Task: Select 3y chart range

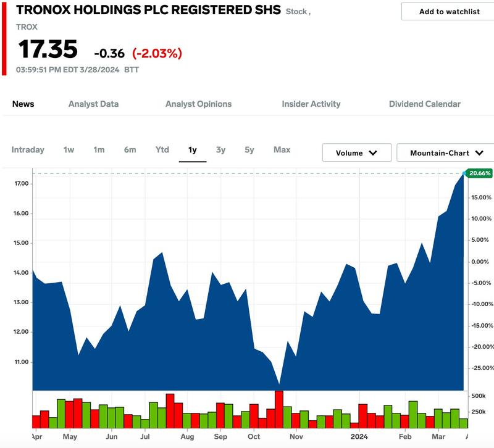Action: click(x=220, y=150)
